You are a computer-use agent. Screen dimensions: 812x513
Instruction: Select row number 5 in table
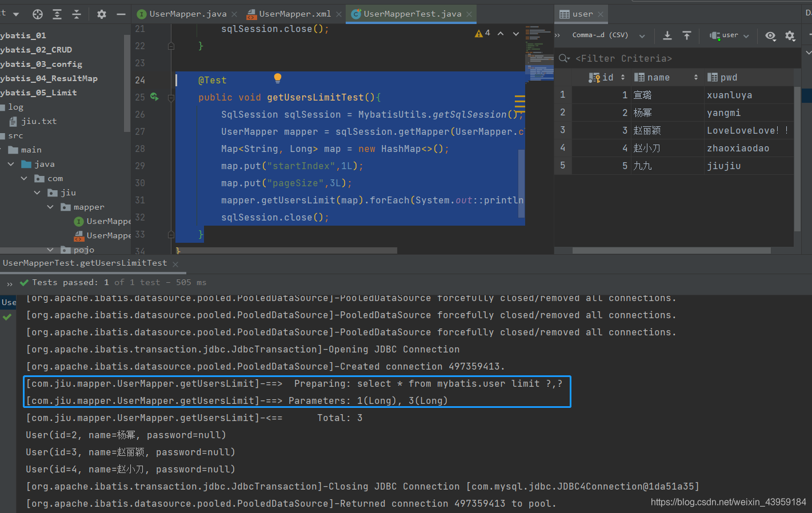pos(563,166)
